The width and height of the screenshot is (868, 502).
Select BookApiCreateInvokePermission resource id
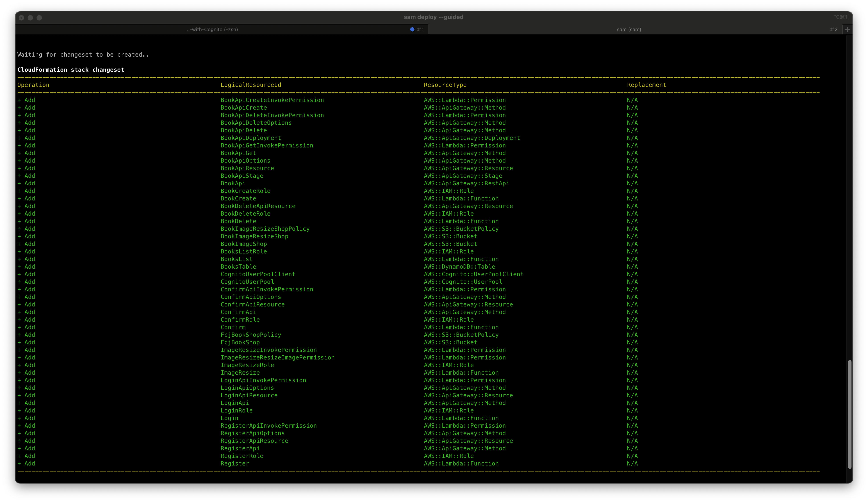point(272,100)
